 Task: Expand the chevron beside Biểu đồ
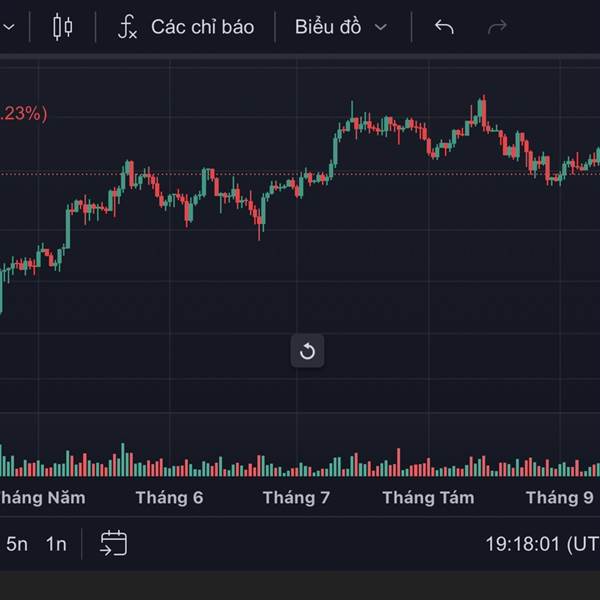point(380,27)
